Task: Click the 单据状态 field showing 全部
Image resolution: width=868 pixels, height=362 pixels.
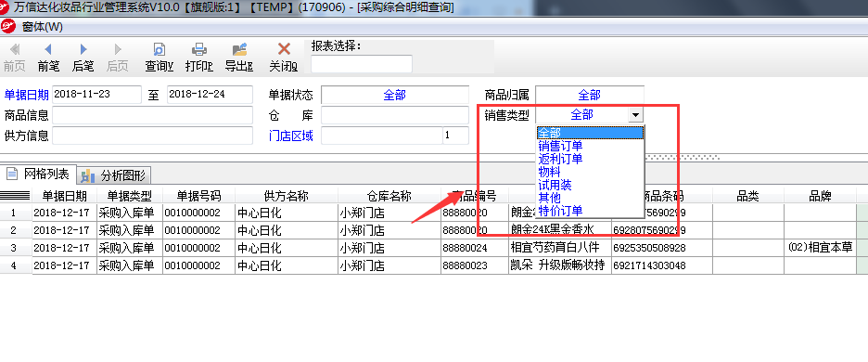Action: (395, 95)
